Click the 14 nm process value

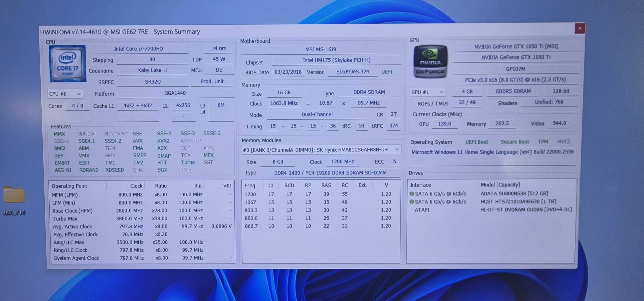(x=219, y=48)
